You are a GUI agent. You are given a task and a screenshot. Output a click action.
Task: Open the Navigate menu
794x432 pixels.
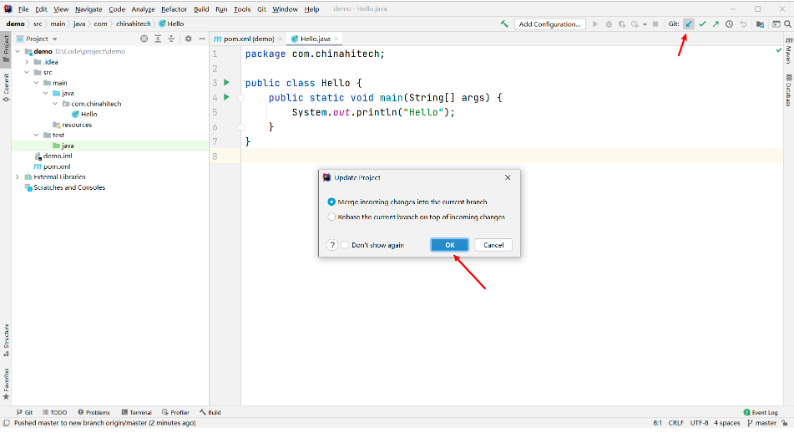[89, 9]
